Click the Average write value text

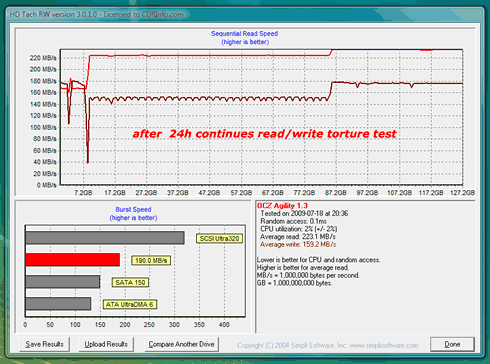tap(298, 244)
